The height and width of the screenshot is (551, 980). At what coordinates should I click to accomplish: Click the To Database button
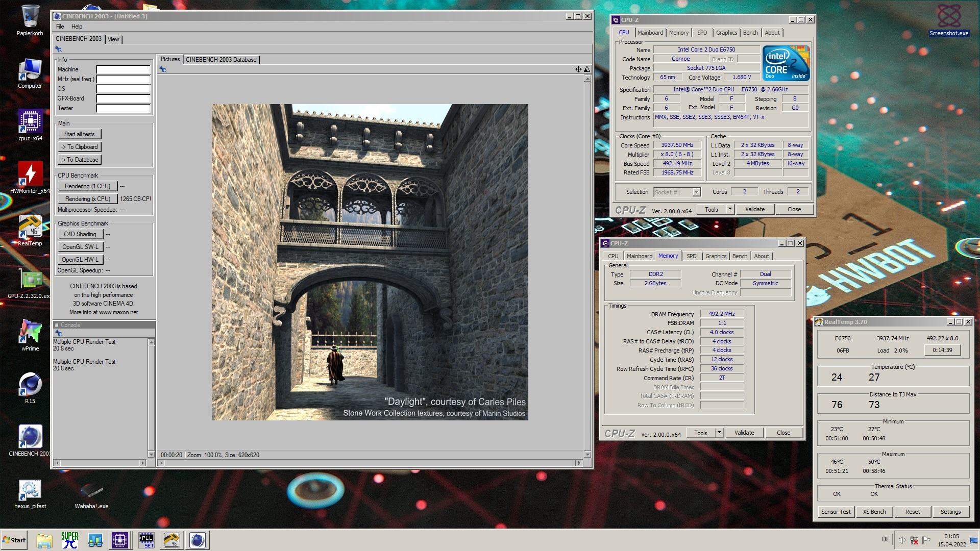(x=80, y=160)
